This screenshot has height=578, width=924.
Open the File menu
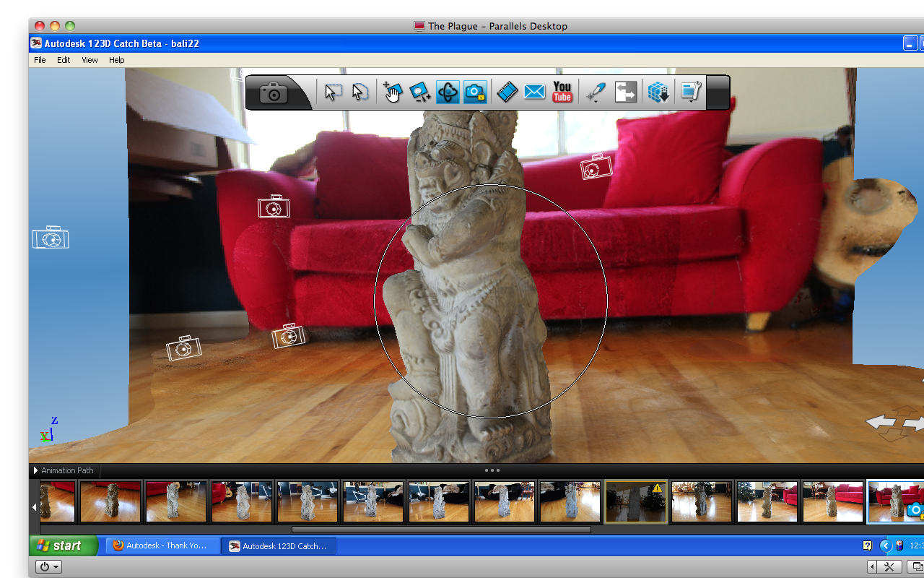(x=40, y=60)
